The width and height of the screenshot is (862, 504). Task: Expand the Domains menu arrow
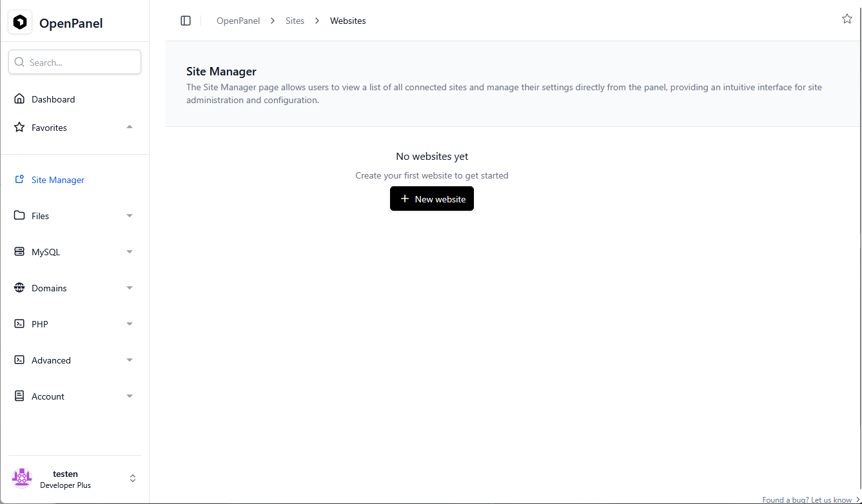click(x=130, y=288)
